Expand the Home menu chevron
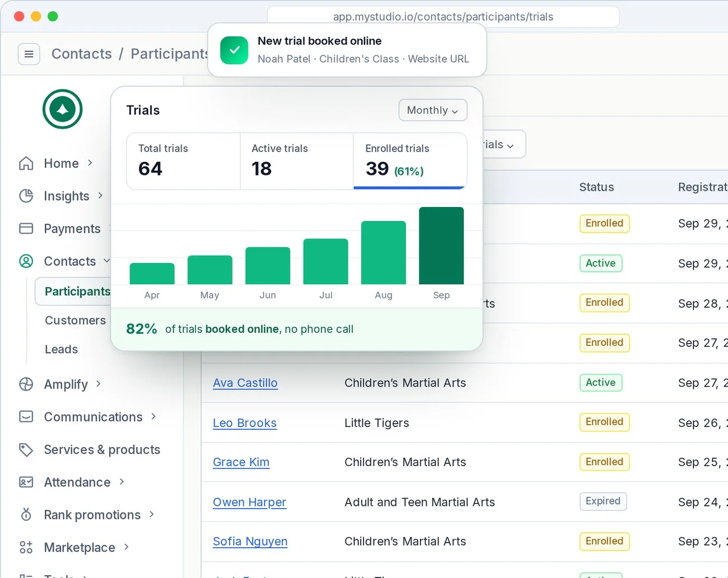The image size is (728, 578). tap(90, 163)
